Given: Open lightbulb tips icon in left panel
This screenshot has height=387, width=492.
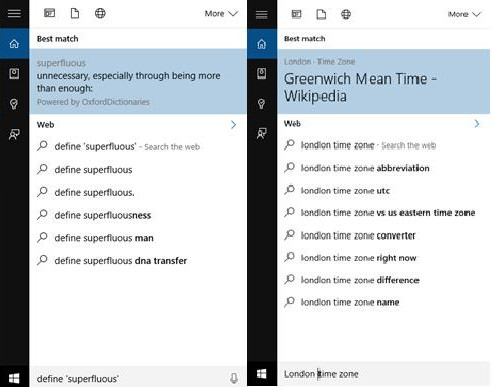Looking at the screenshot, I should (x=14, y=104).
